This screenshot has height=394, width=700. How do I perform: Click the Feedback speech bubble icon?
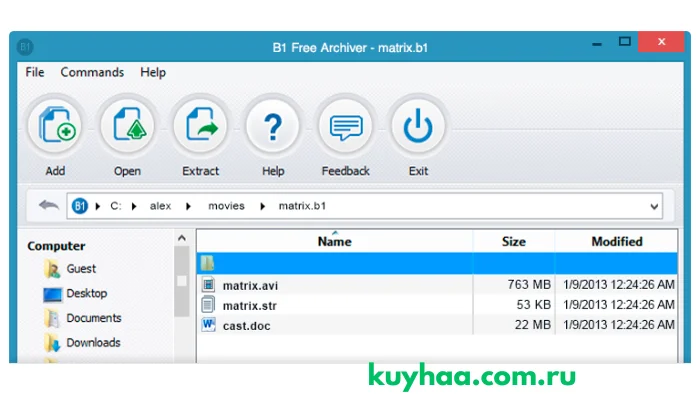(346, 126)
